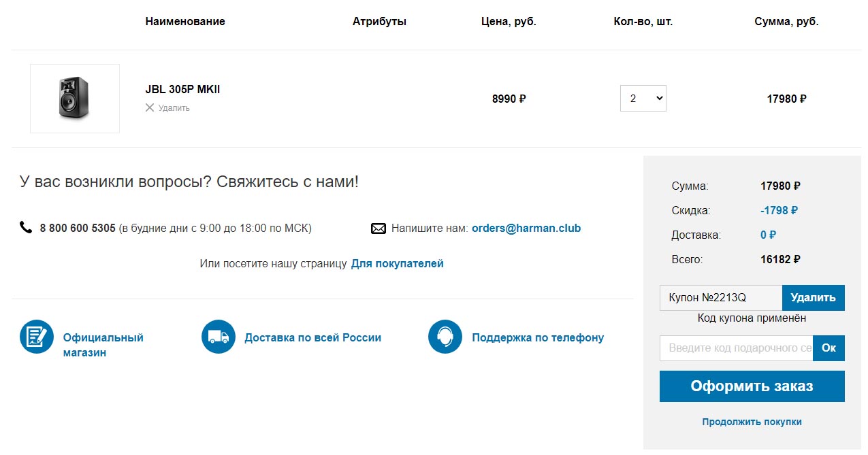Click the Сумма, руб. column header
Viewport: 868px width, 455px height.
click(787, 22)
